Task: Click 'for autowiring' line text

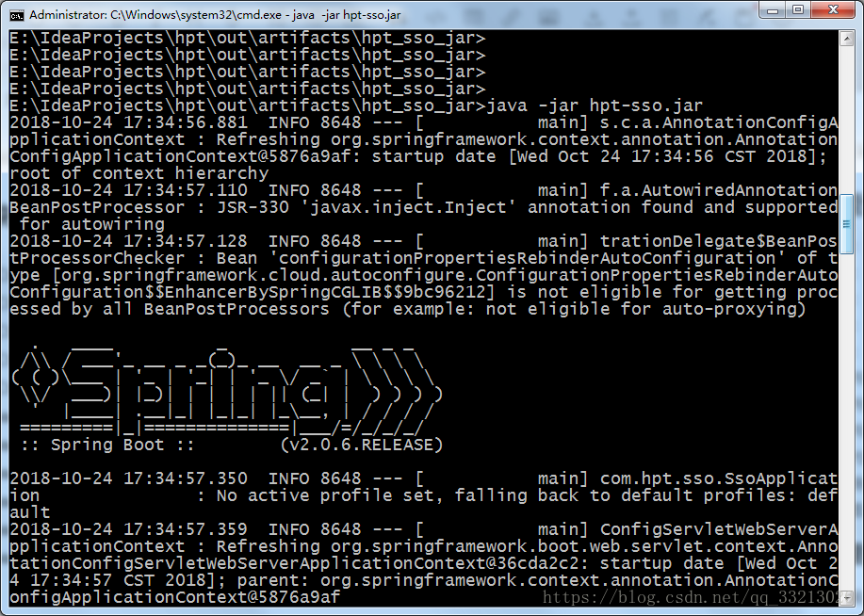Action: (92, 224)
